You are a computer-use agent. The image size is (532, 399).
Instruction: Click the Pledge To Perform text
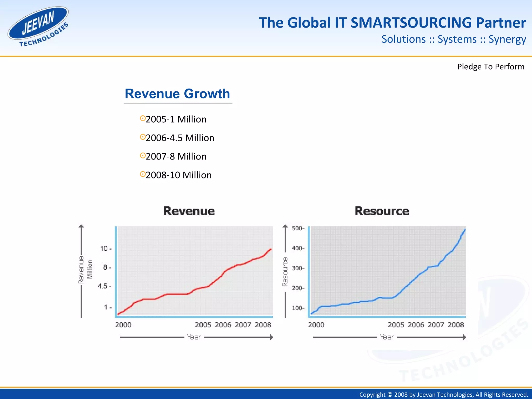click(490, 67)
